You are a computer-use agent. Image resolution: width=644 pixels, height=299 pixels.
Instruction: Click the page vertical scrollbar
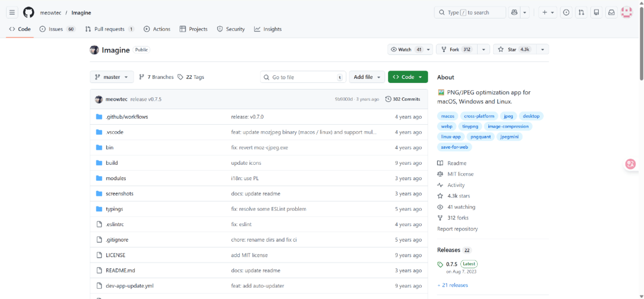[x=641, y=48]
